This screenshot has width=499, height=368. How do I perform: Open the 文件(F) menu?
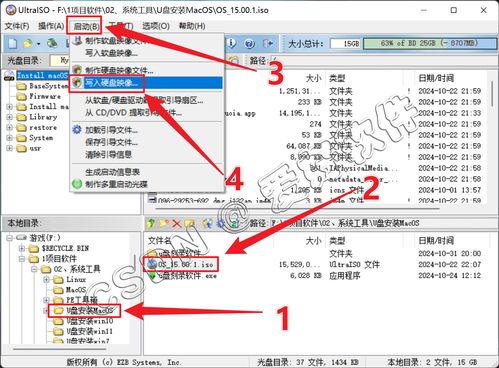pos(17,26)
